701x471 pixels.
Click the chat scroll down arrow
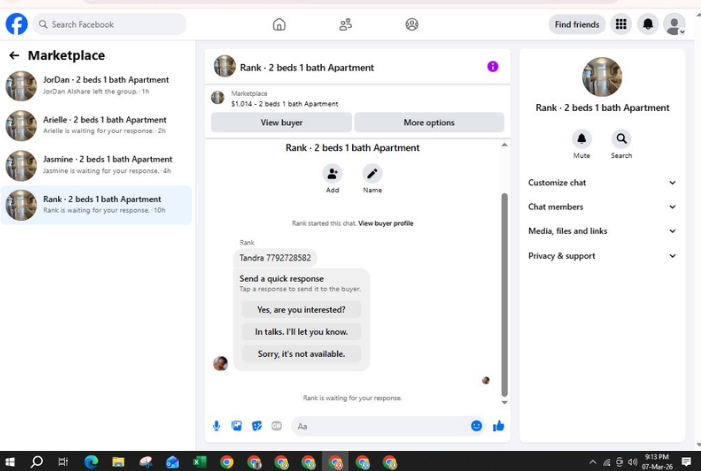(504, 403)
